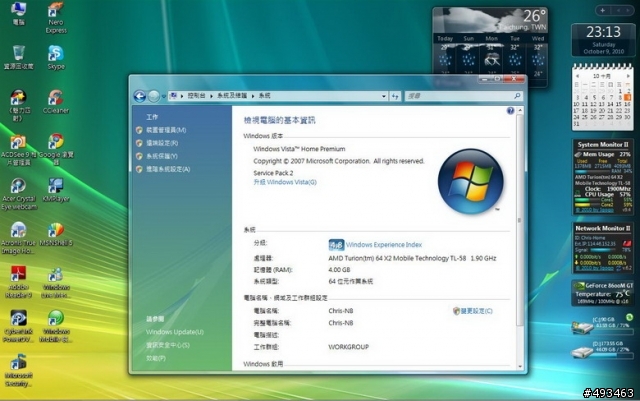Click the C: drive icon in sidebar gadget
Viewport: 640px width, 401px height.
pos(582,327)
